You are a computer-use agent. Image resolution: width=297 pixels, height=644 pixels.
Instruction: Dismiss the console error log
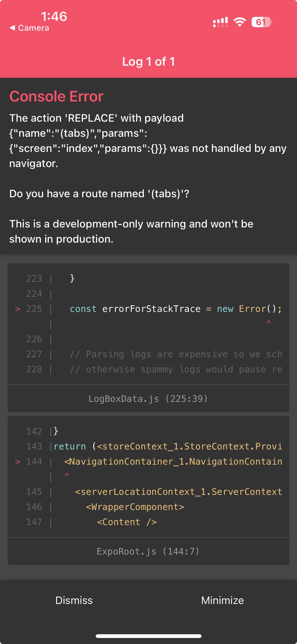[x=74, y=600]
